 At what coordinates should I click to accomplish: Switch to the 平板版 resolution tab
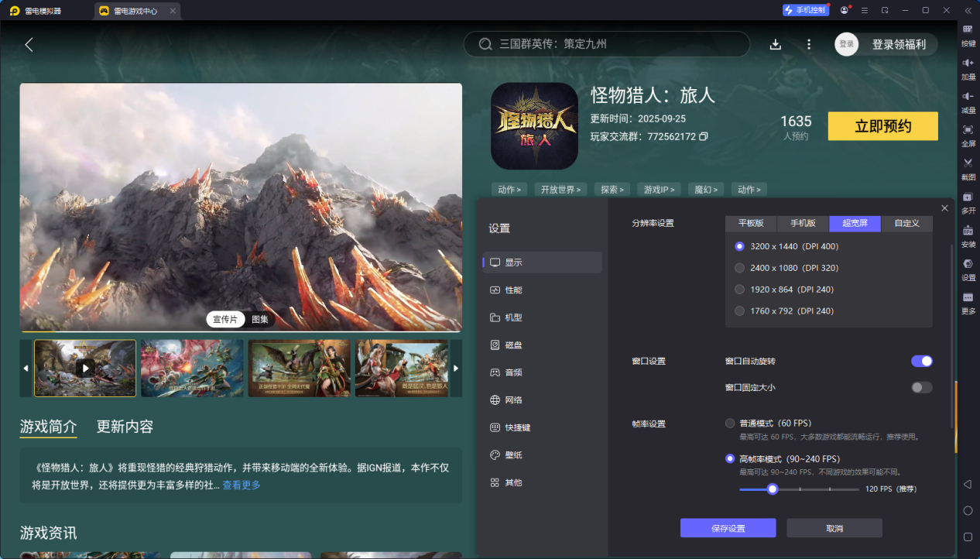[751, 223]
